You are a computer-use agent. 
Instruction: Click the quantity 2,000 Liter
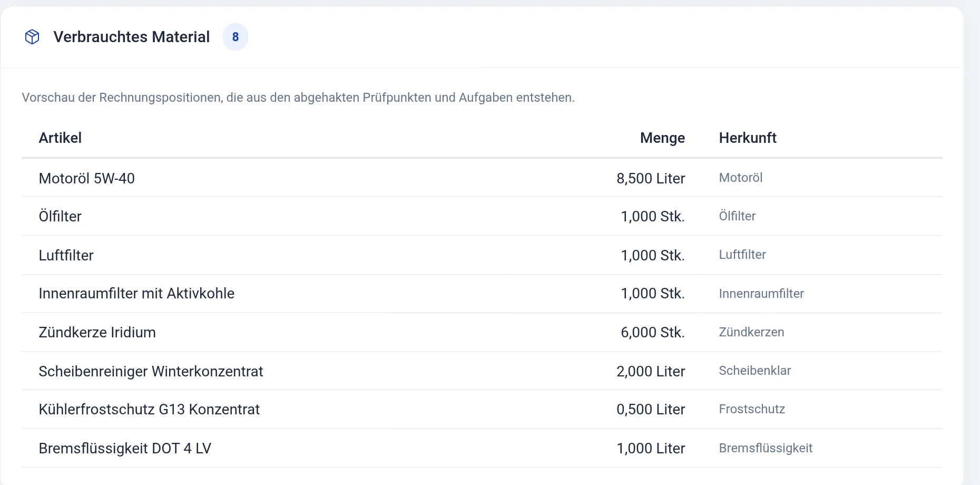tap(651, 371)
